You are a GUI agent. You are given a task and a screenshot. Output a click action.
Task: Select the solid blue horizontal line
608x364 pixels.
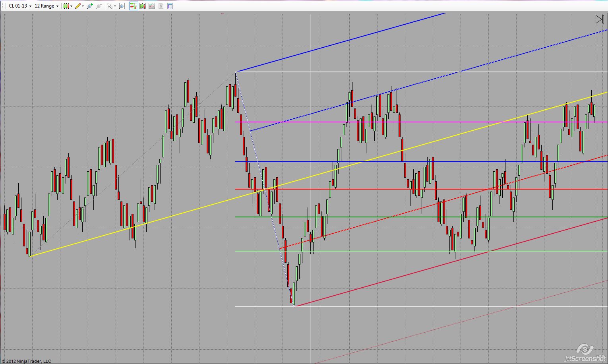421,162
